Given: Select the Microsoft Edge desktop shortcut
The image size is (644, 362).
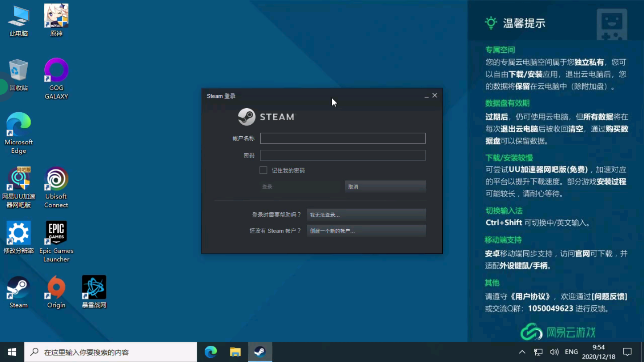Looking at the screenshot, I should coord(19,133).
